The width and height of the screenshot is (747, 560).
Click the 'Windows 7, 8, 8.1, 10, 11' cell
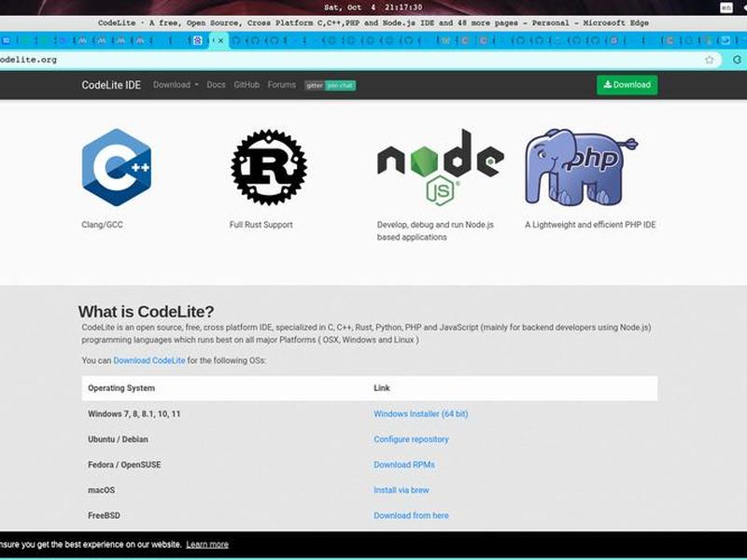(134, 413)
